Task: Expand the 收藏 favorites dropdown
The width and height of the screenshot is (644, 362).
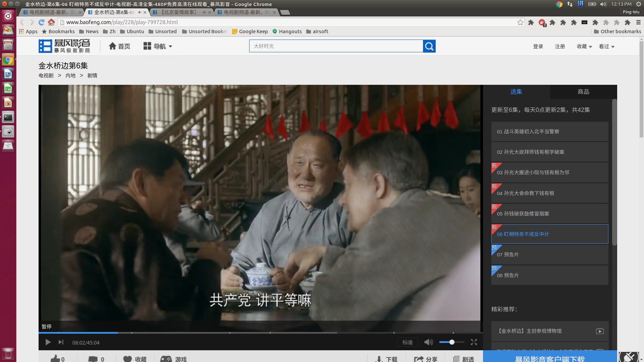Action: click(584, 47)
